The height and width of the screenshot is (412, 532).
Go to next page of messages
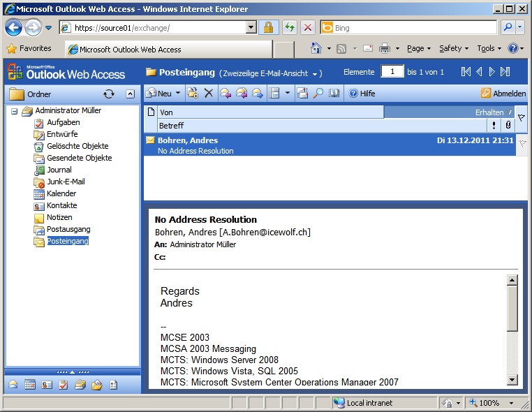tap(492, 72)
